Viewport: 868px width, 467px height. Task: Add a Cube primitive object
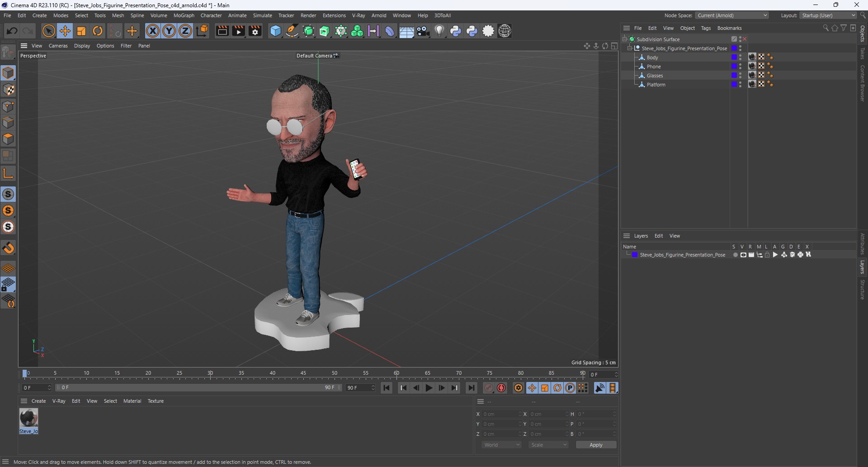[x=275, y=31]
